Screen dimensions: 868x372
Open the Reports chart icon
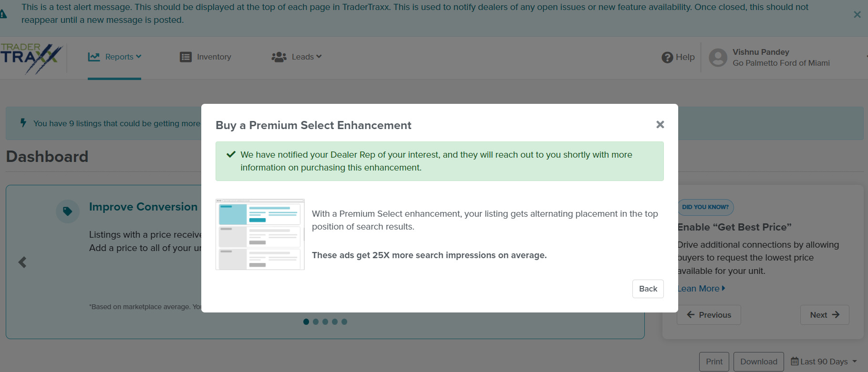coord(94,57)
